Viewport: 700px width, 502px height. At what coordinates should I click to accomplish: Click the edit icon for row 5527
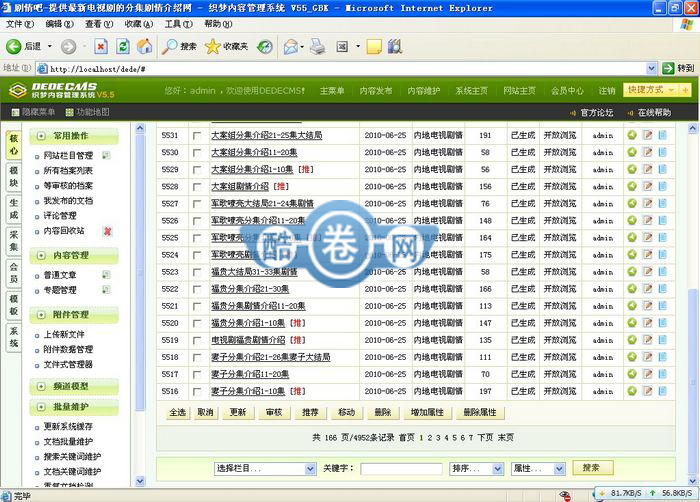click(x=647, y=203)
